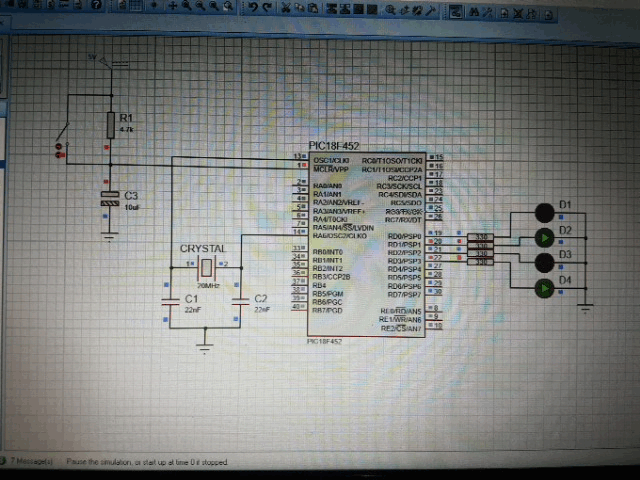Click LED D2
Screen dimensions: 640x480
[x=544, y=238]
